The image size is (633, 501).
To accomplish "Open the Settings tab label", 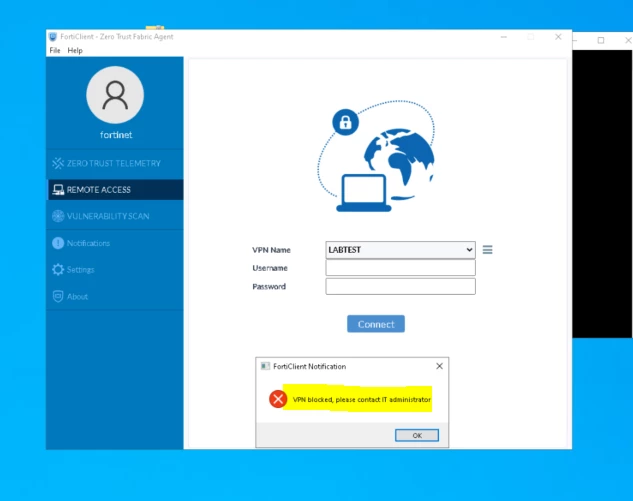I will 80,270.
